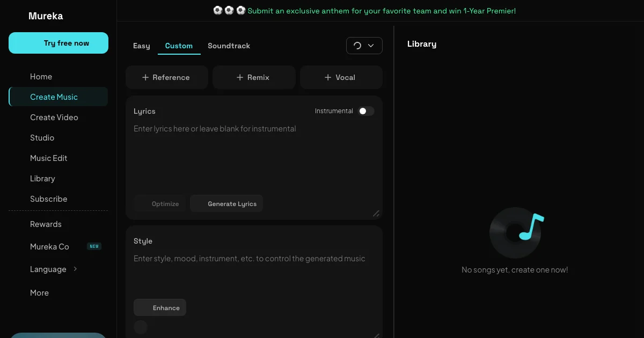Viewport: 644px width, 338px height.
Task: Click the 'Style' section label
Action: (143, 241)
